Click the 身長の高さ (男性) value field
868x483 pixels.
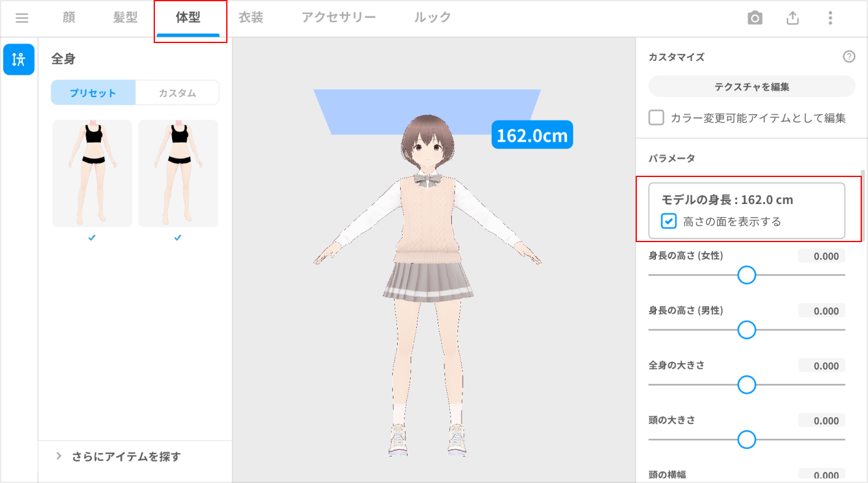(x=822, y=311)
